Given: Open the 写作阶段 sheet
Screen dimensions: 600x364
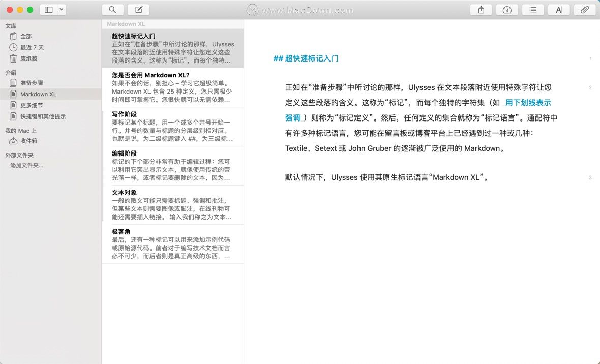Looking at the screenshot, I should 172,127.
